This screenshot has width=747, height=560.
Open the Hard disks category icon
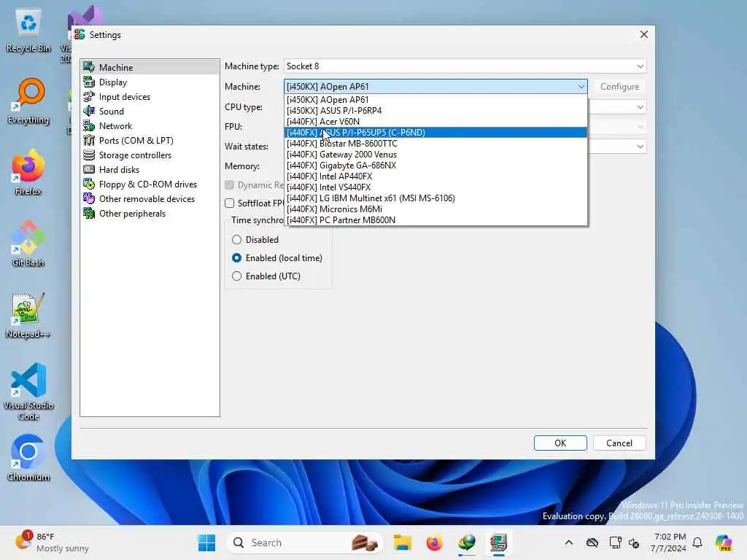click(89, 169)
